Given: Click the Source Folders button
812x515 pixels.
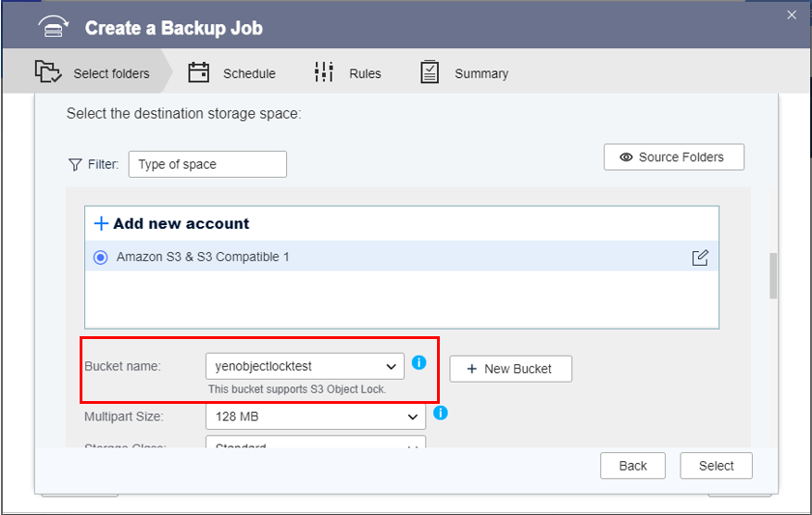Looking at the screenshot, I should [673, 157].
